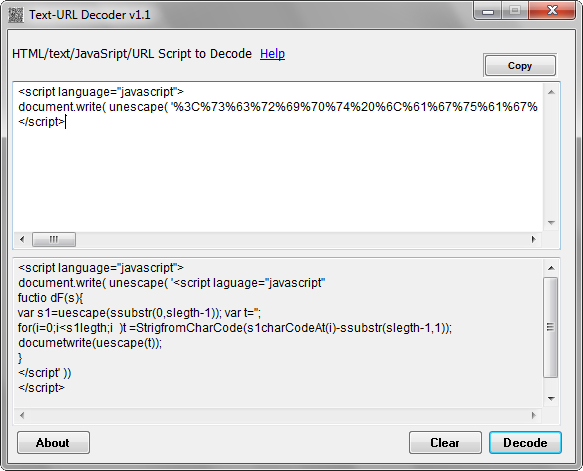The width and height of the screenshot is (583, 471).
Task: Clear the text with the Clear button
Action: click(445, 443)
